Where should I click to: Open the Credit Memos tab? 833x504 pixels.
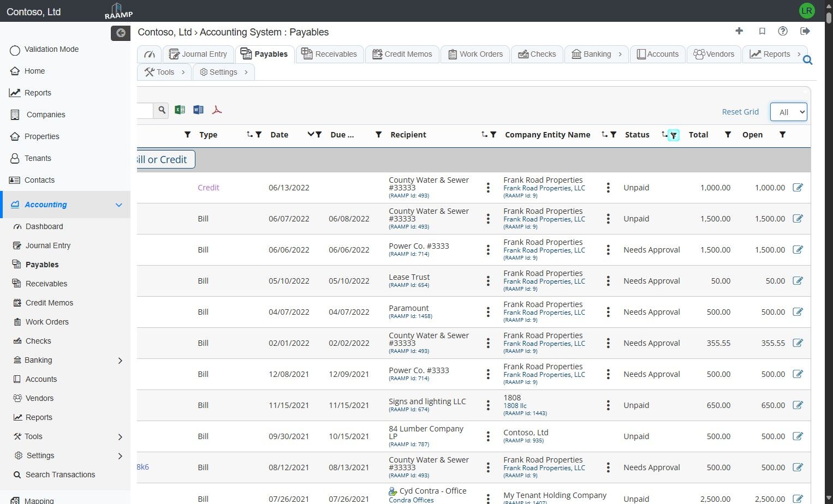tap(402, 54)
